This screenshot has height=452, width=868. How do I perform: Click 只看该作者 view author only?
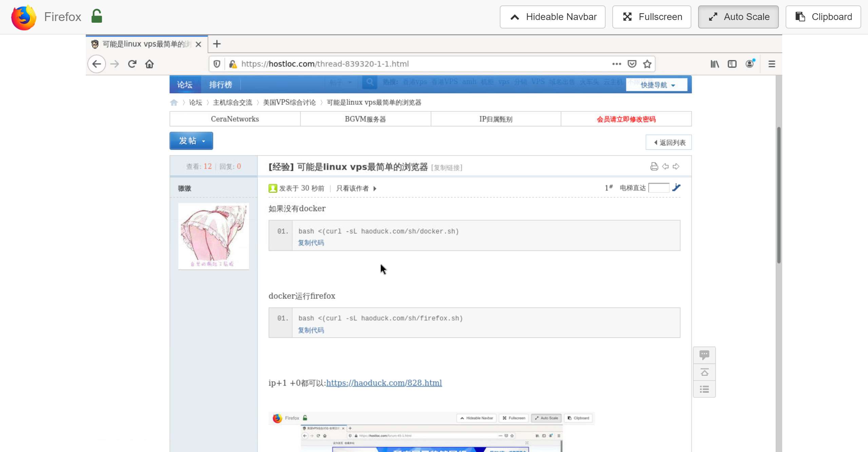point(353,188)
